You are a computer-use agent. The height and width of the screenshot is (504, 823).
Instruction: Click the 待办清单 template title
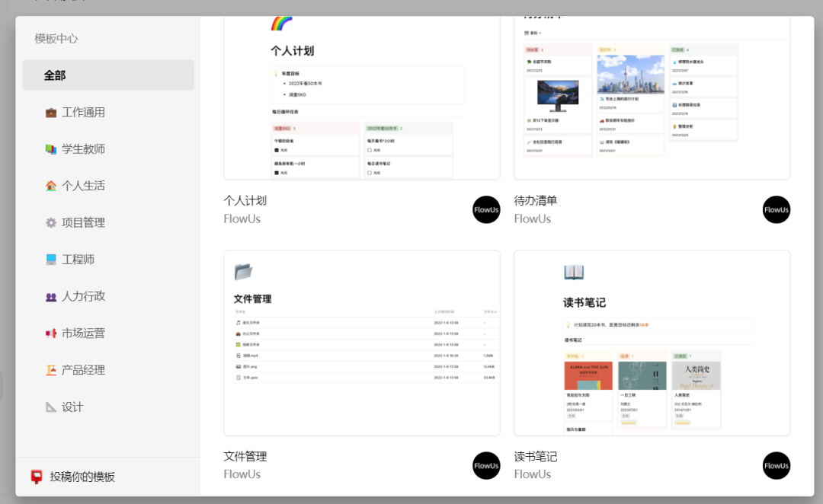click(x=536, y=200)
